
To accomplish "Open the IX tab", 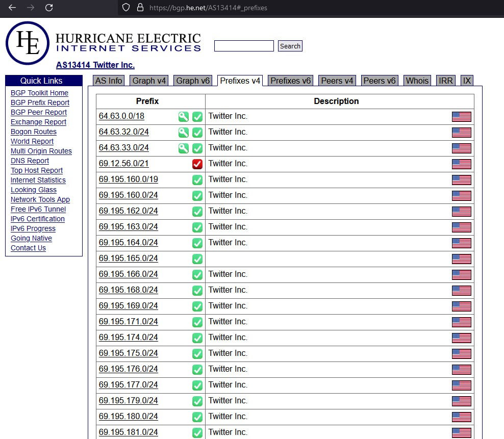I will 467,81.
